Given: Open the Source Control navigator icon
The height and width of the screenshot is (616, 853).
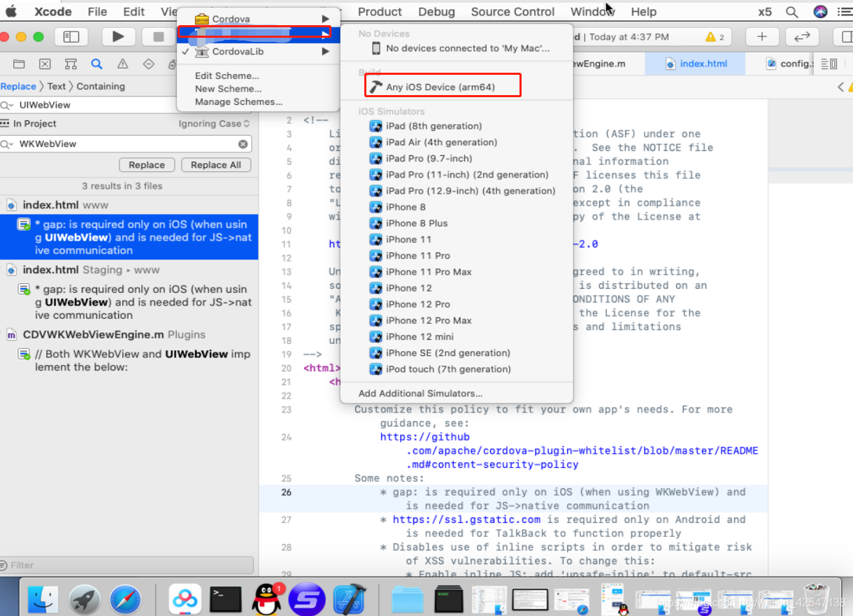Looking at the screenshot, I should tap(45, 64).
